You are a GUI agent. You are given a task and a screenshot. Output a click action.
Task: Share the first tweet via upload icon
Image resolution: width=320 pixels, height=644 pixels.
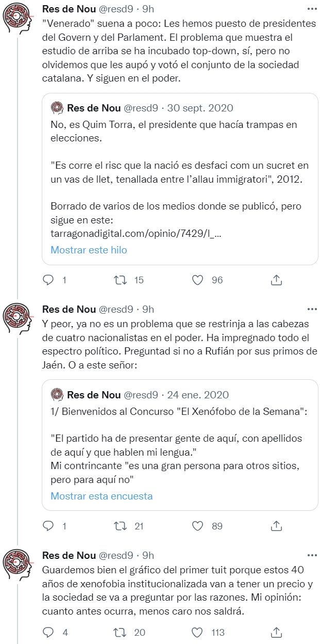277,280
